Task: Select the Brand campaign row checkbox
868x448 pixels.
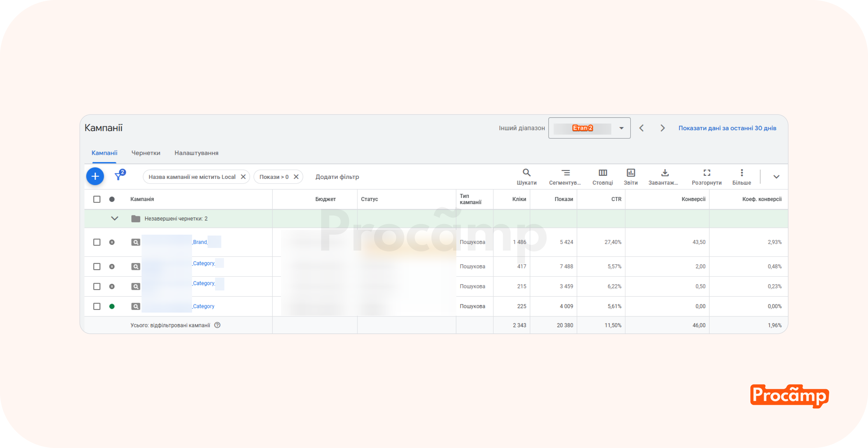Action: tap(97, 242)
